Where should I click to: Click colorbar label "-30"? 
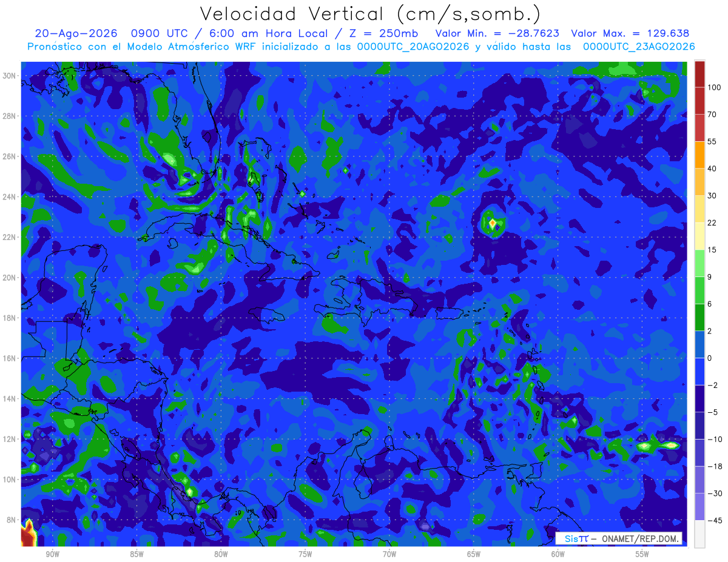pos(714,493)
